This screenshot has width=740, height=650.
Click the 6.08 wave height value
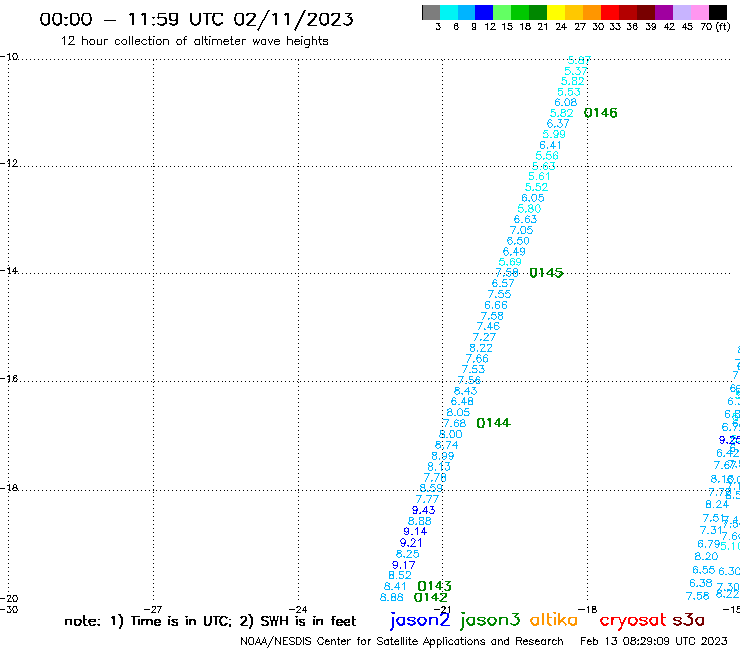point(565,102)
